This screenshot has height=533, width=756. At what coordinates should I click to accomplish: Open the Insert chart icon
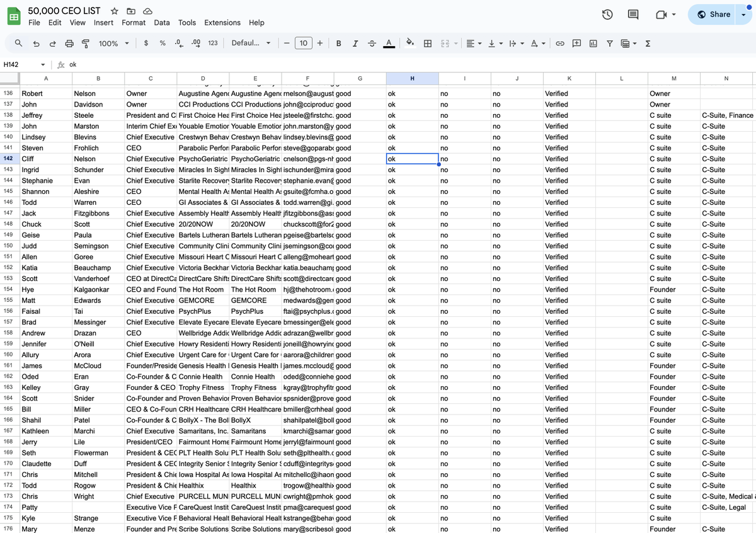593,43
